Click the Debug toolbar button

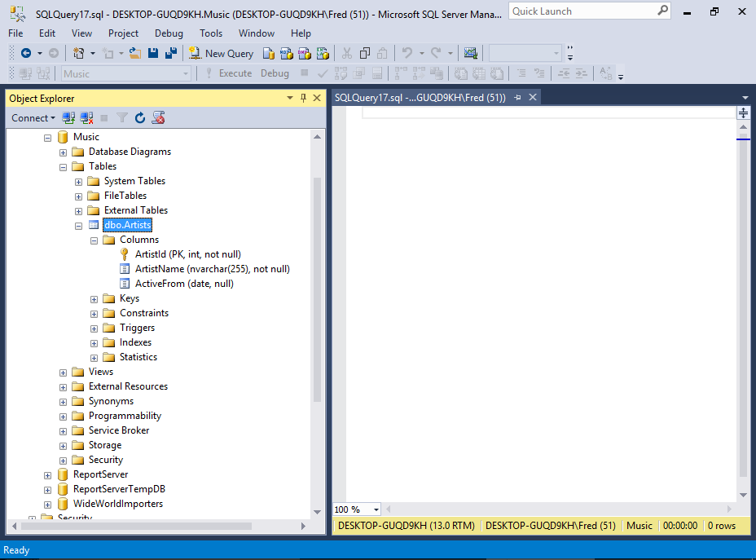pyautogui.click(x=275, y=73)
